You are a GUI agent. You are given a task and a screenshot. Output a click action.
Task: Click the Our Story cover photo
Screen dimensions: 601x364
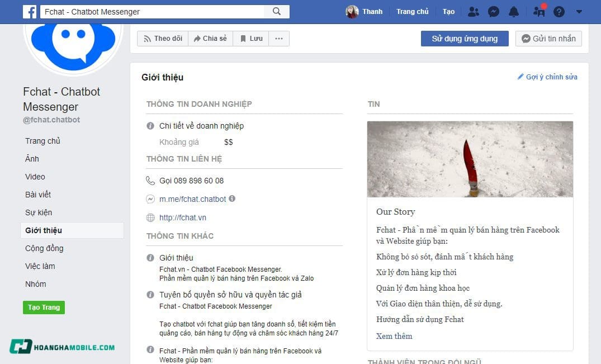[x=470, y=159]
